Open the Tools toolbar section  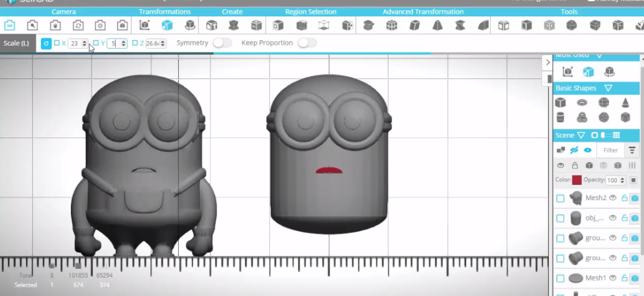[x=569, y=11]
